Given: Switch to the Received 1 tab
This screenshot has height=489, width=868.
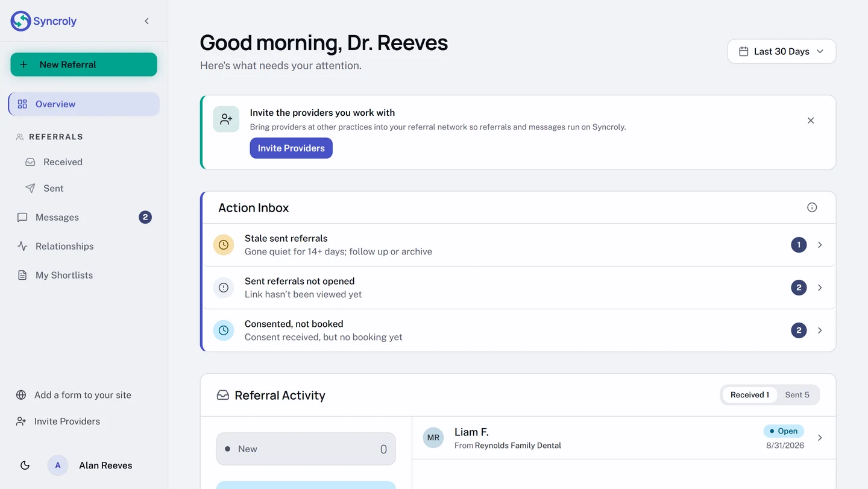Looking at the screenshot, I should tap(750, 395).
